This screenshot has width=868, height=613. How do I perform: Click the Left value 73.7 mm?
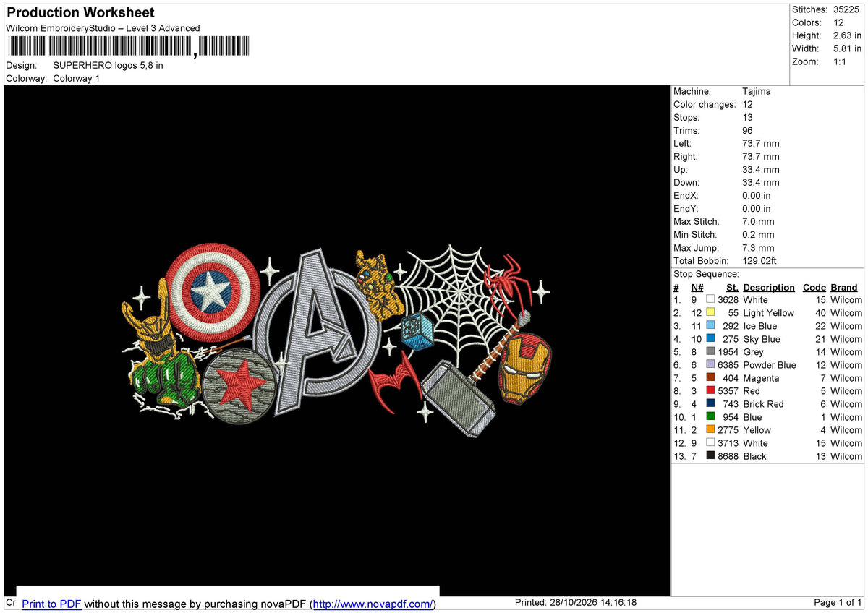coord(761,143)
